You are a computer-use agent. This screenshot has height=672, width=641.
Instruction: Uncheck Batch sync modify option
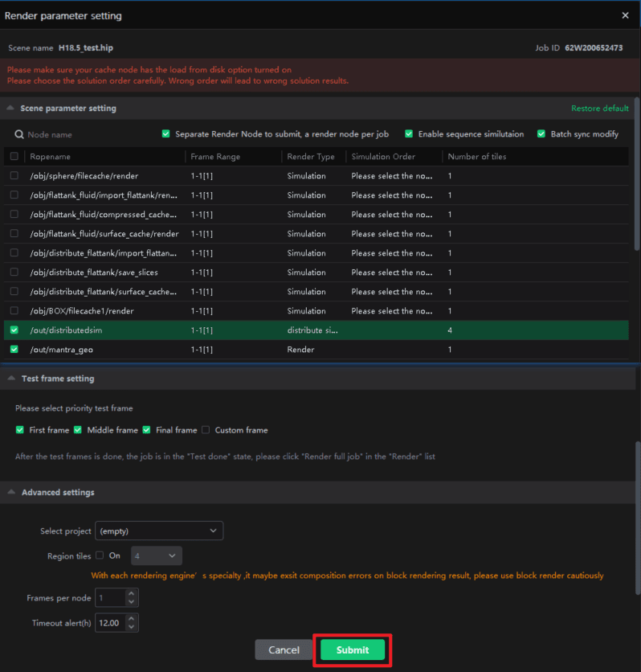541,134
